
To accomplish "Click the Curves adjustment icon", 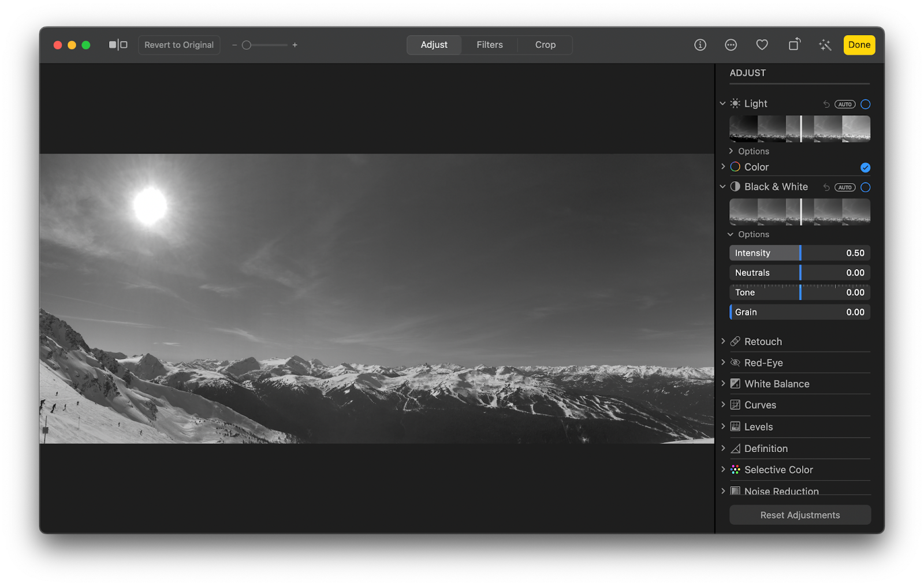I will point(735,405).
